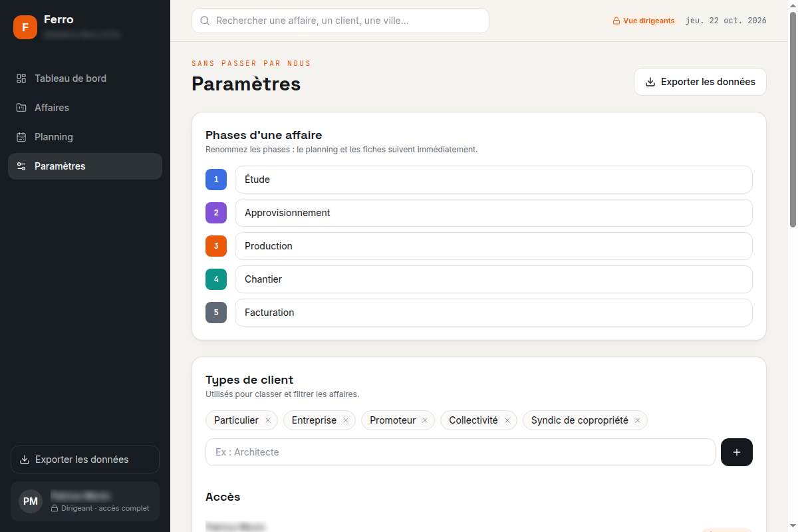The height and width of the screenshot is (532, 798).
Task: Select Paramètres in the sidebar
Action: [x=85, y=166]
